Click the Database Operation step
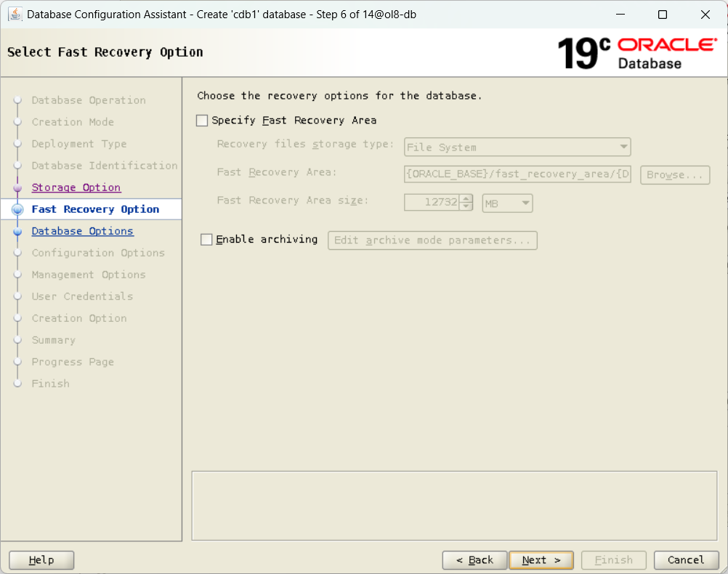 (x=89, y=100)
